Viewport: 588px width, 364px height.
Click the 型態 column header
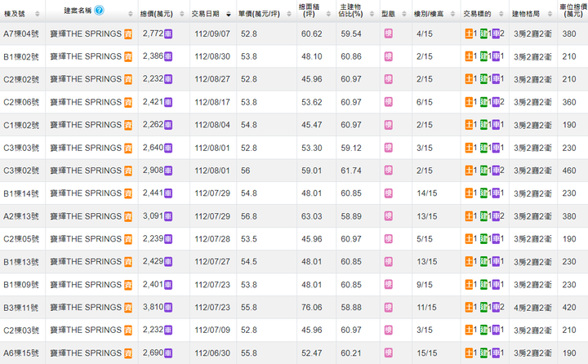(388, 14)
